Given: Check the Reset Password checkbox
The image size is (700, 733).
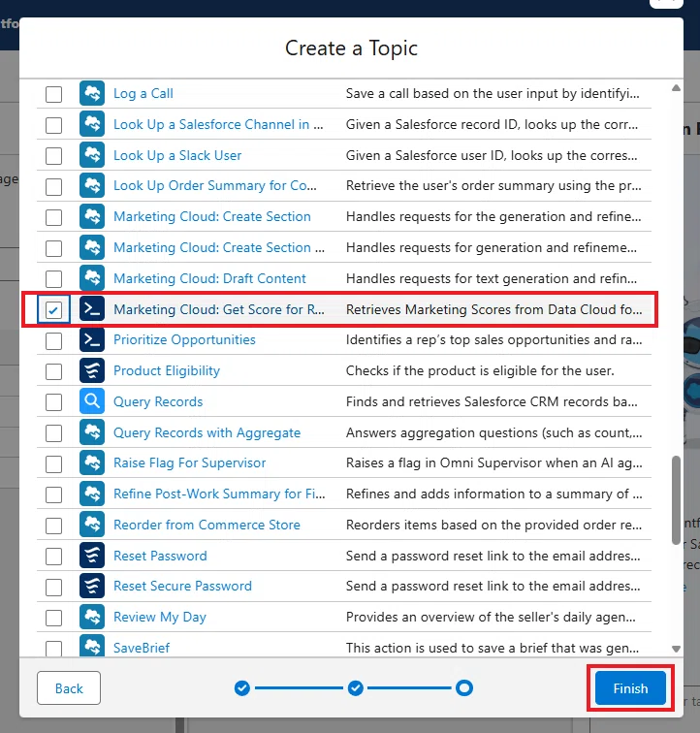Looking at the screenshot, I should click(53, 557).
